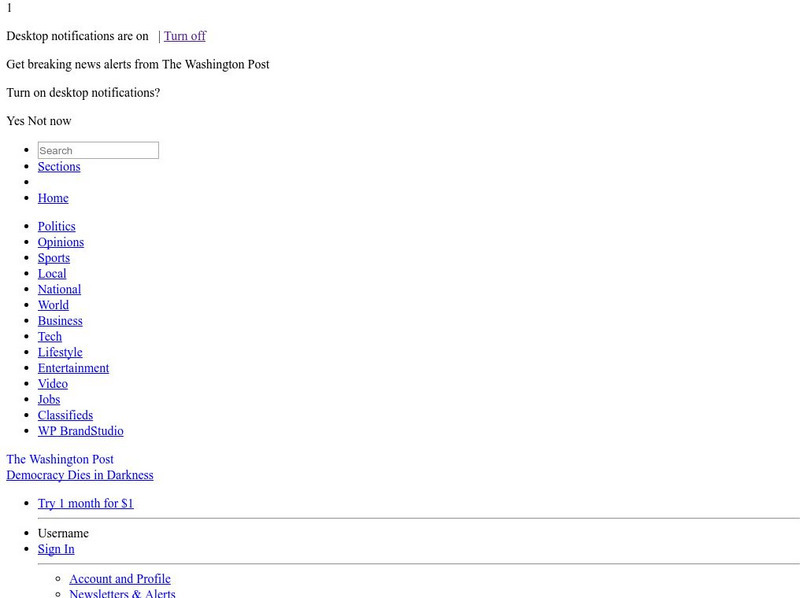Open the Entertainment section link

(x=73, y=368)
